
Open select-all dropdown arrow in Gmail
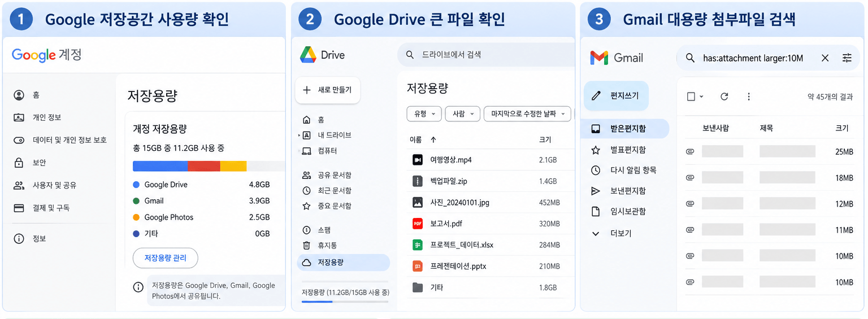pos(701,97)
